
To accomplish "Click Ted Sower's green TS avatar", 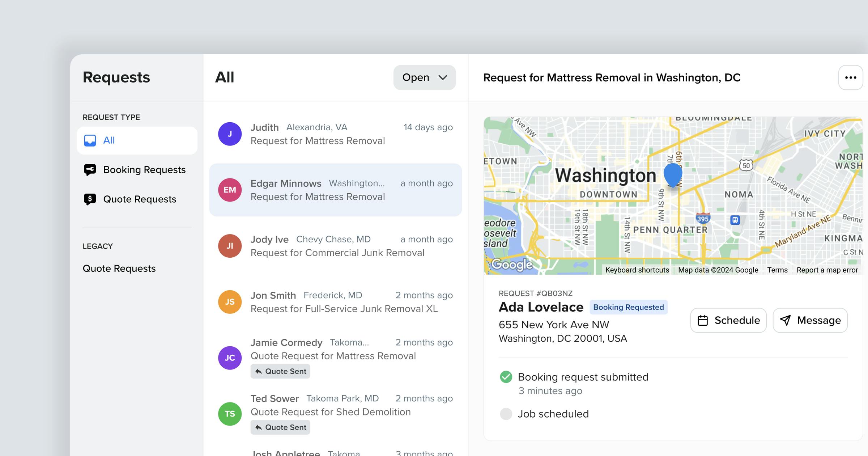I will (x=229, y=414).
